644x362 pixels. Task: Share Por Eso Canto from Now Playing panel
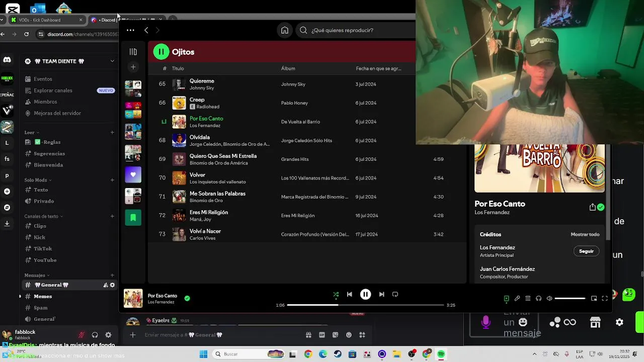tap(593, 207)
